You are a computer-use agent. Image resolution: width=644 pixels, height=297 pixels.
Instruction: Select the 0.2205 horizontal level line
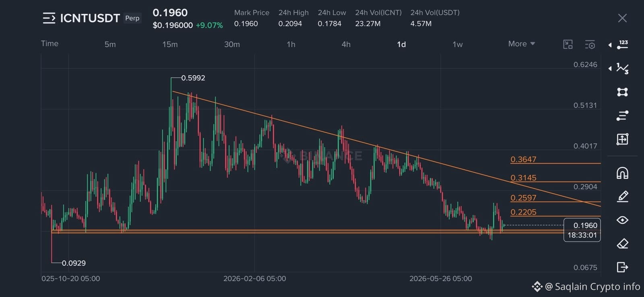coord(555,216)
